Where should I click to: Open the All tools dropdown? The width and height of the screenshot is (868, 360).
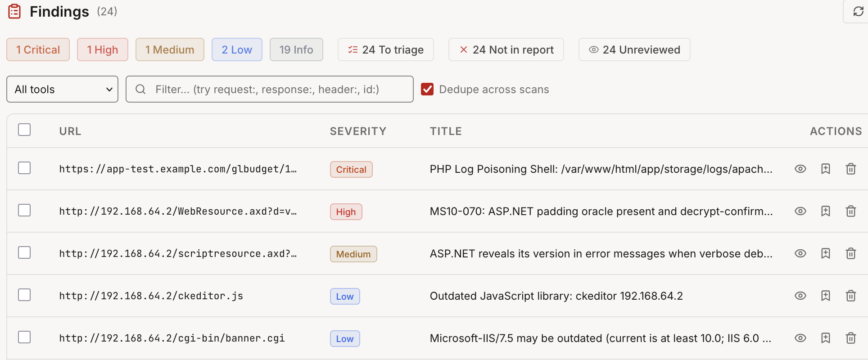point(63,89)
